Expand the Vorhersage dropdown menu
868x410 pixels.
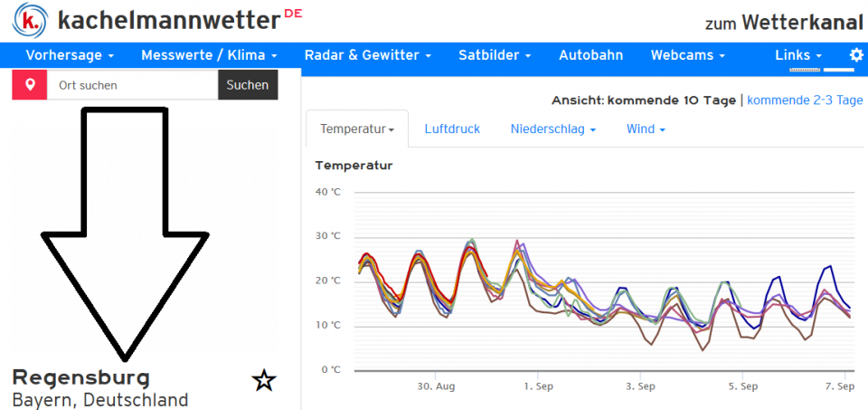pos(70,55)
